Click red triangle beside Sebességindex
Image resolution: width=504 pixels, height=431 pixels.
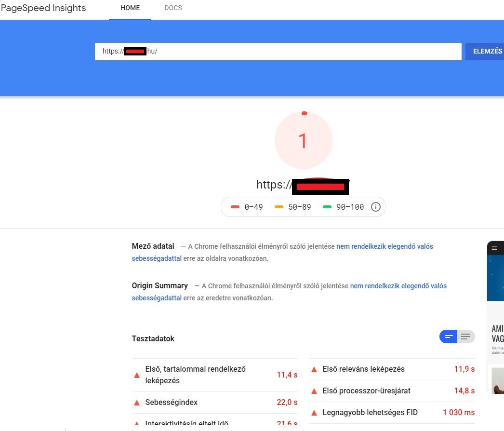136,403
